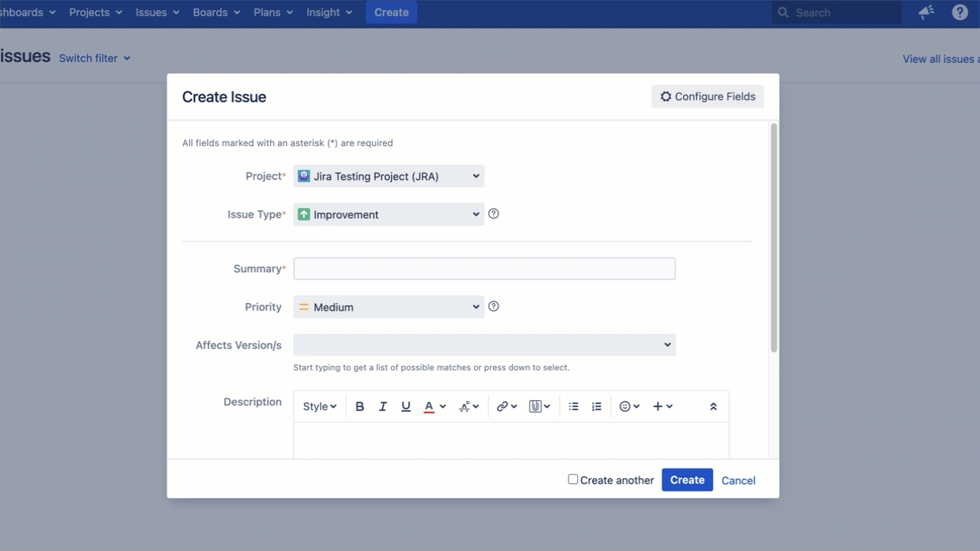Open the Insight menu
Screen dimensions: 980x551
click(329, 12)
